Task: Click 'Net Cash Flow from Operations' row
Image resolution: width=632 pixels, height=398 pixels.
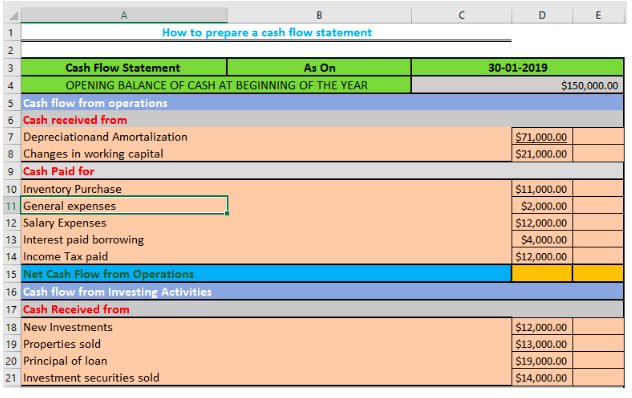Action: pyautogui.click(x=266, y=274)
